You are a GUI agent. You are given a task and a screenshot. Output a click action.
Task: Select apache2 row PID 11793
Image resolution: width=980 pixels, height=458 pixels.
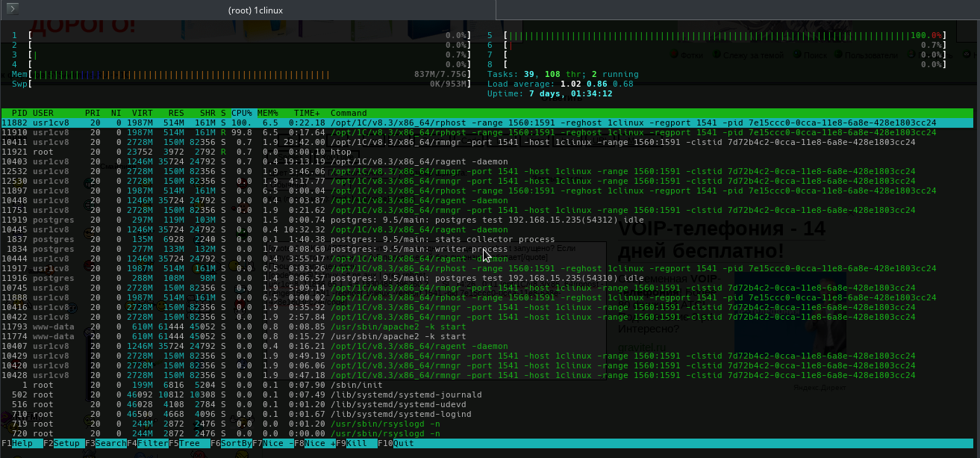pos(487,327)
